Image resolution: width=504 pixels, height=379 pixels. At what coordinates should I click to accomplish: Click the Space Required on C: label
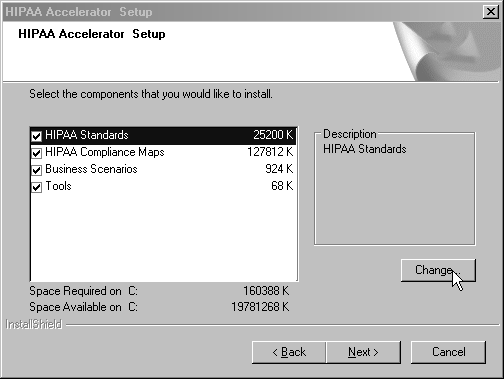point(83,291)
